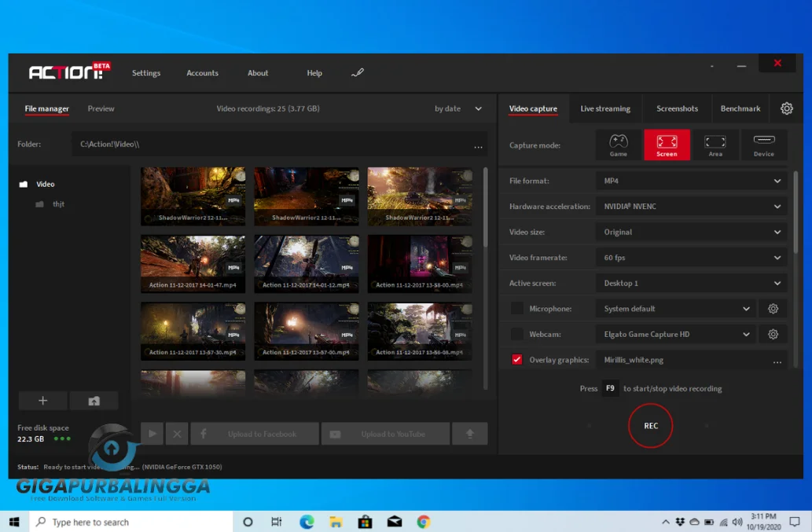This screenshot has height=532, width=812.
Task: Enable the Webcam checkbox
Action: click(x=516, y=334)
